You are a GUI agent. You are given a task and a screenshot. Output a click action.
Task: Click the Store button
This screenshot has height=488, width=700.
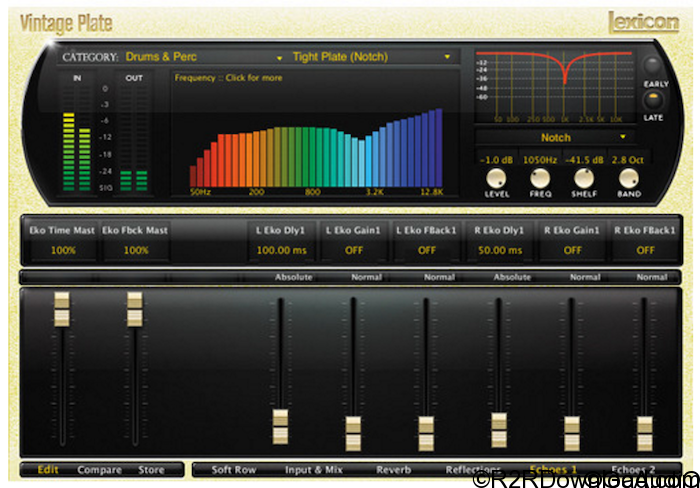(151, 470)
